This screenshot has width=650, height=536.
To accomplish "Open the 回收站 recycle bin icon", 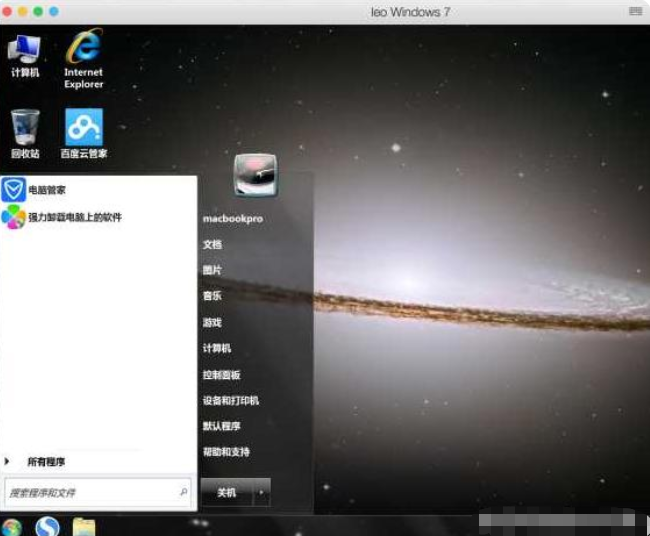I will pos(25,133).
